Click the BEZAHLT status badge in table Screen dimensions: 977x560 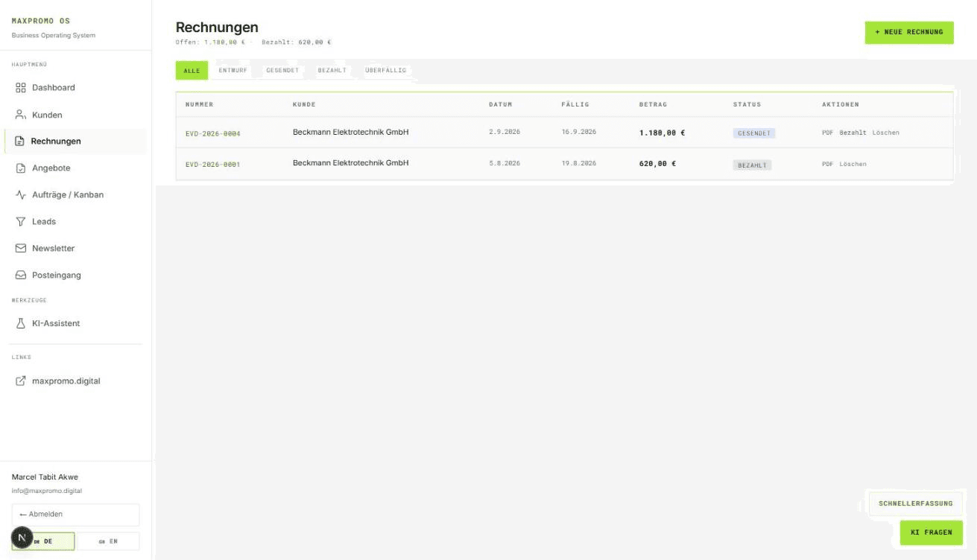752,165
